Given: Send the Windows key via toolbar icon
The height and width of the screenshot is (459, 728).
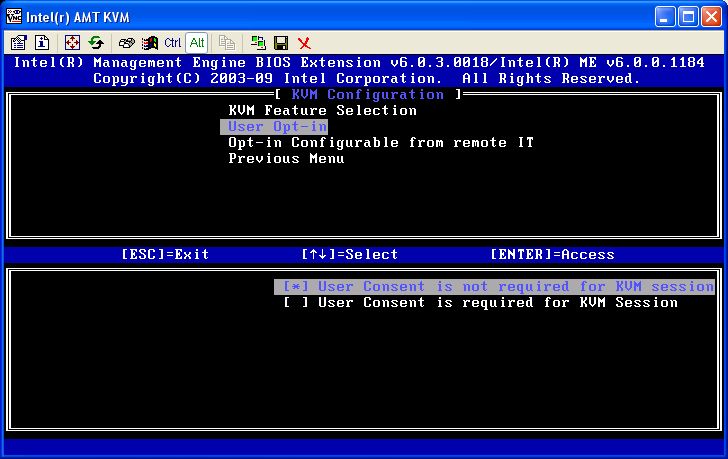Looking at the screenshot, I should [x=150, y=43].
